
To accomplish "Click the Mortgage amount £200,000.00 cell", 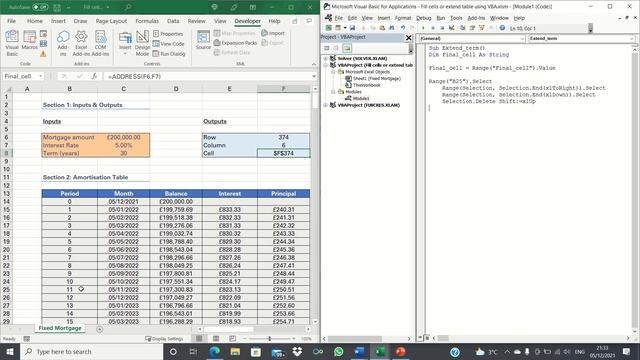I will 123,137.
